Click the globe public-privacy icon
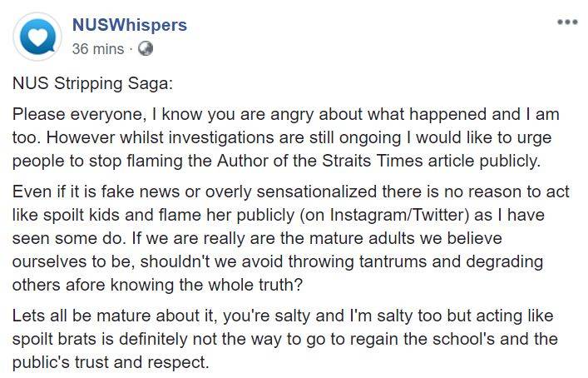The height and width of the screenshot is (378, 588). point(145,49)
